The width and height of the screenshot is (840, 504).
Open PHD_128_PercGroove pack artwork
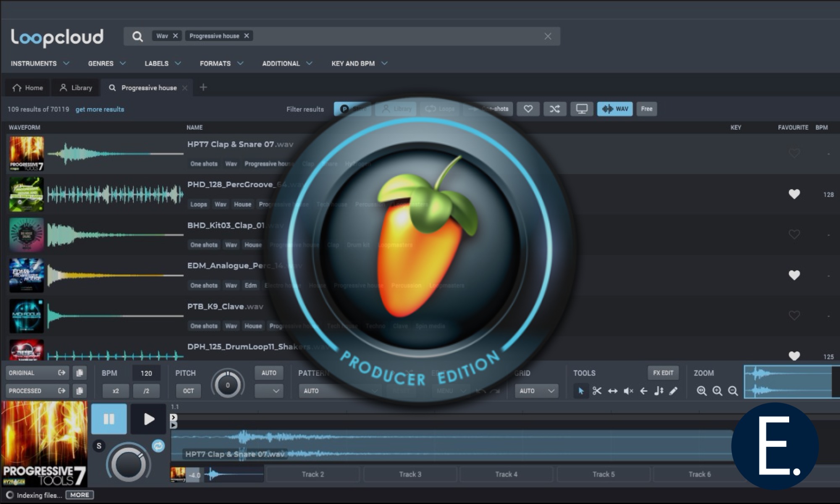coord(26,194)
